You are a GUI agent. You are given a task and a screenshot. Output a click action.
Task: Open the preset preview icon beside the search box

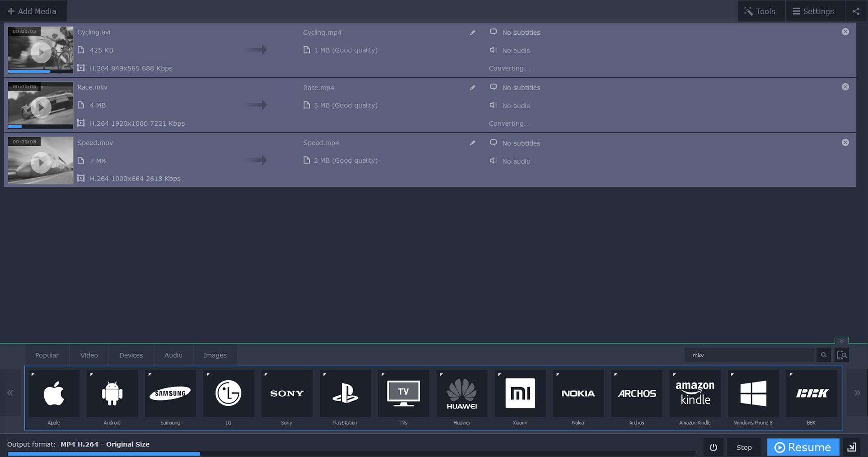(842, 355)
